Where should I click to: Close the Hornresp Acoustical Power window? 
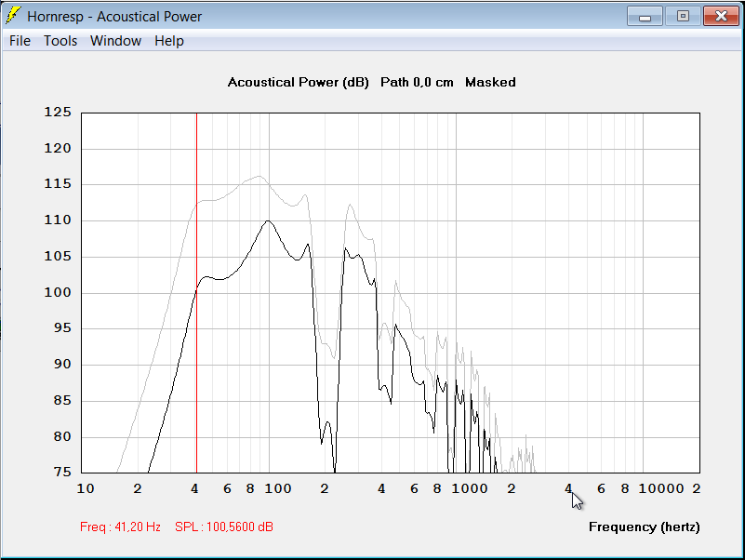tap(721, 16)
